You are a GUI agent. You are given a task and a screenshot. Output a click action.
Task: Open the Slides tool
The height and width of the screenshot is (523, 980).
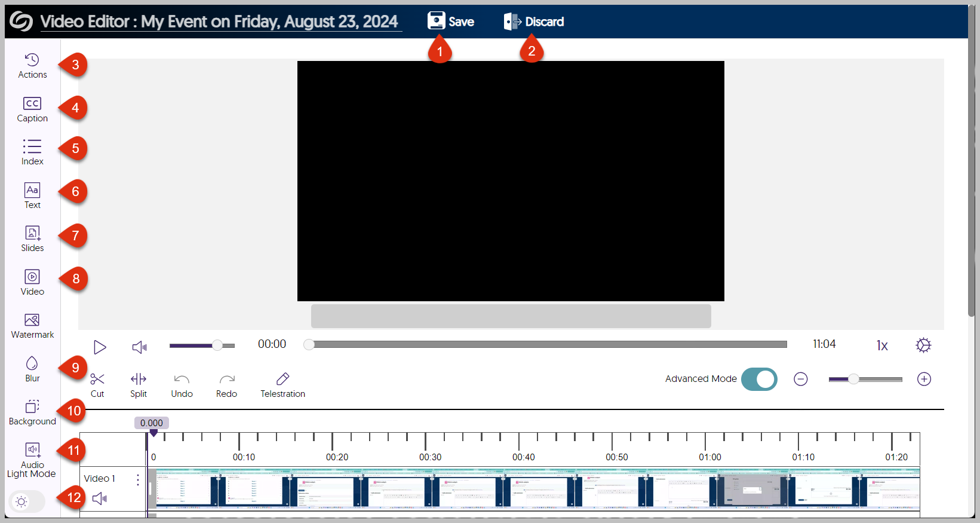coord(32,239)
